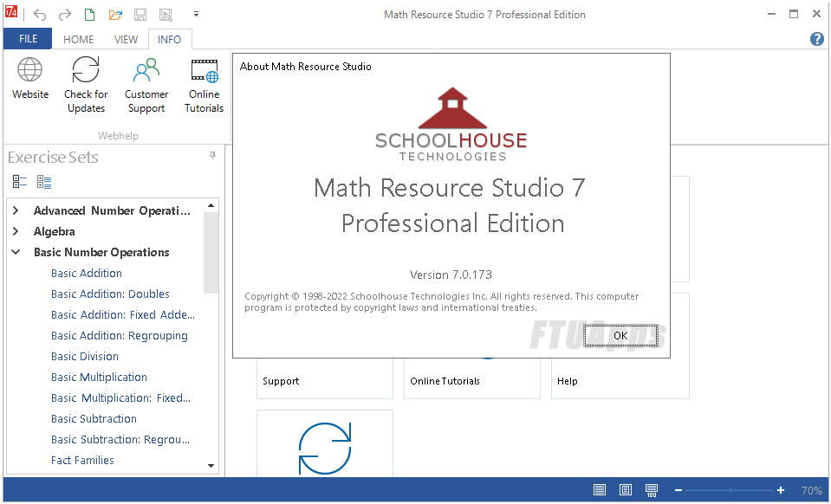The width and height of the screenshot is (831, 504).
Task: Pin the Exercise Sets panel
Action: coord(212,156)
